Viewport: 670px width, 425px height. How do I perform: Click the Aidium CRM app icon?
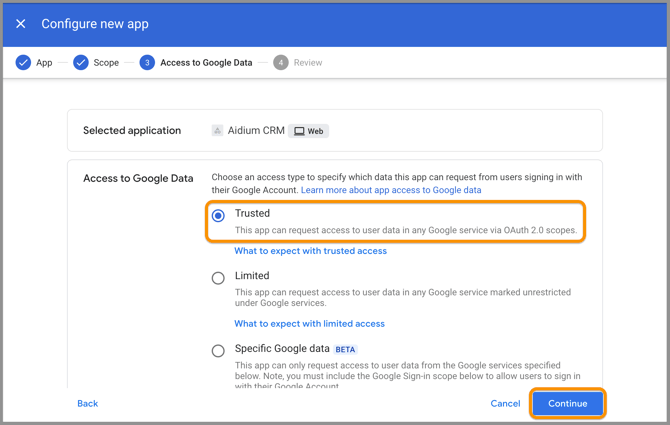[217, 131]
